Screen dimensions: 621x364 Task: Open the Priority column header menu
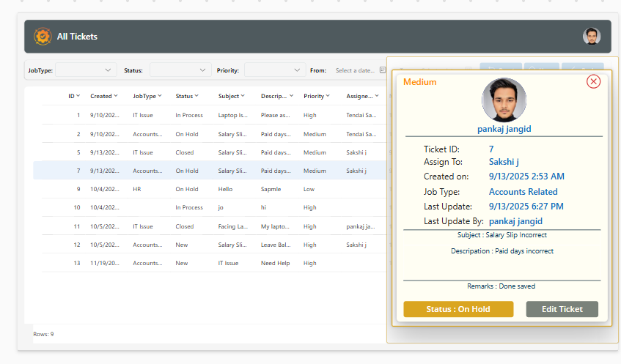click(317, 96)
